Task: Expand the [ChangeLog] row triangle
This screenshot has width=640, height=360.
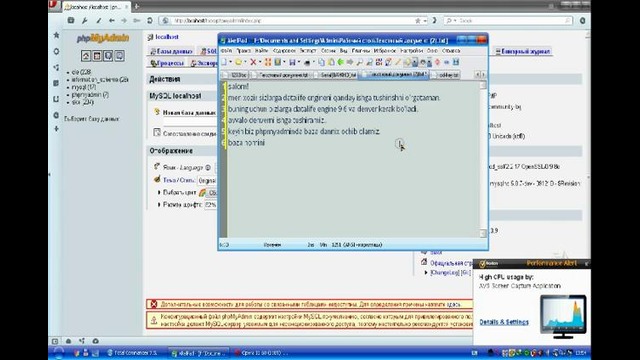Action: point(426,272)
